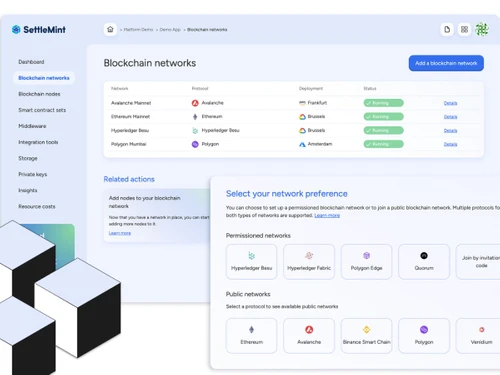Click 'Polygon Mumbai' network name
The image size is (500, 375).
click(129, 144)
